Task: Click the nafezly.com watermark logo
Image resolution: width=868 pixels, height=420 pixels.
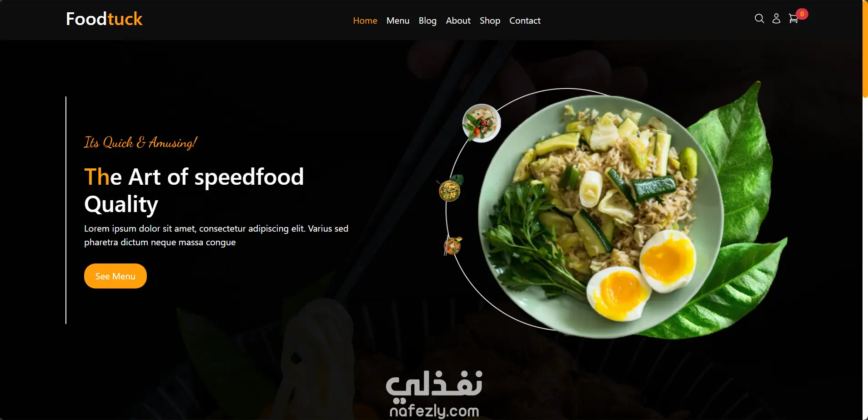Action: click(434, 394)
